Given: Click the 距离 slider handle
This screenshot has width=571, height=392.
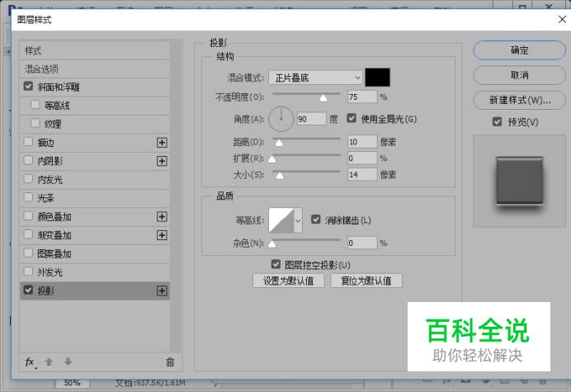Looking at the screenshot, I should (x=279, y=143).
